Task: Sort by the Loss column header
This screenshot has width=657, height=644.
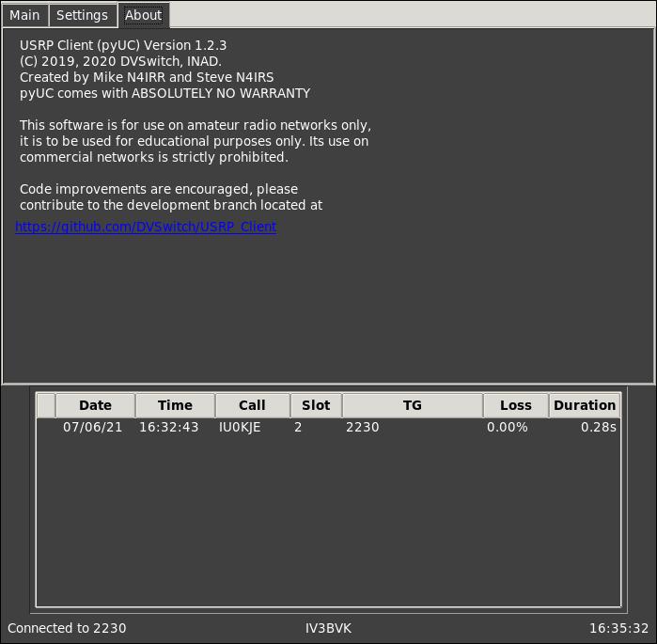Action: 516,405
